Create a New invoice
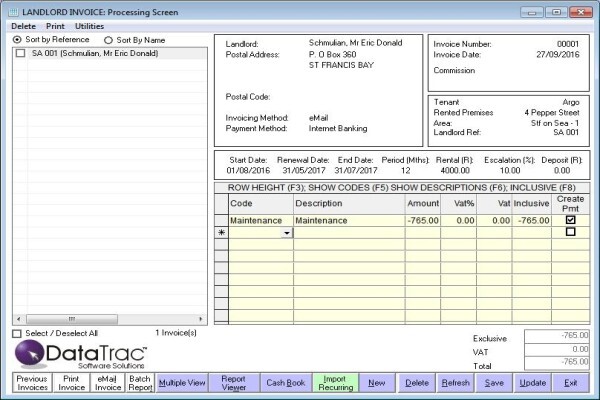 377,383
